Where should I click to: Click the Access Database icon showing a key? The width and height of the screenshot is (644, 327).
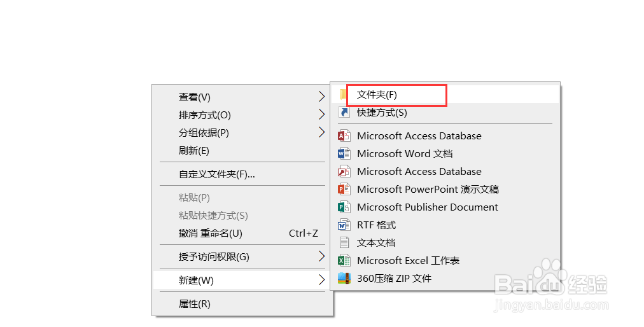pyautogui.click(x=344, y=171)
